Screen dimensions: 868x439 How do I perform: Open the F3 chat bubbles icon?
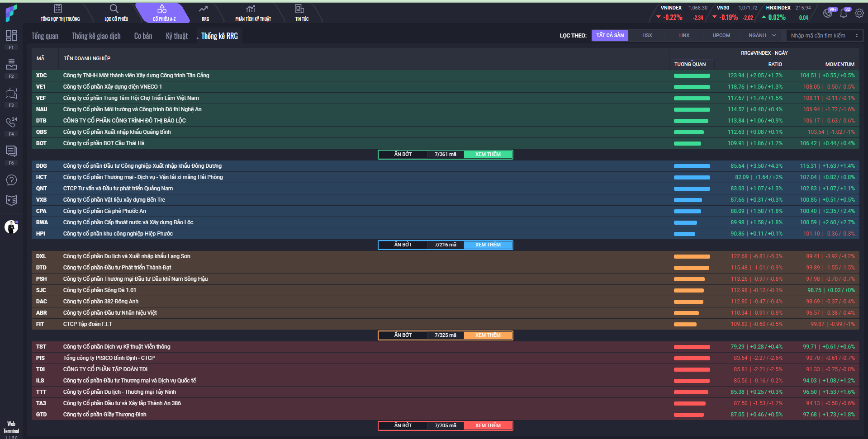pos(11,94)
